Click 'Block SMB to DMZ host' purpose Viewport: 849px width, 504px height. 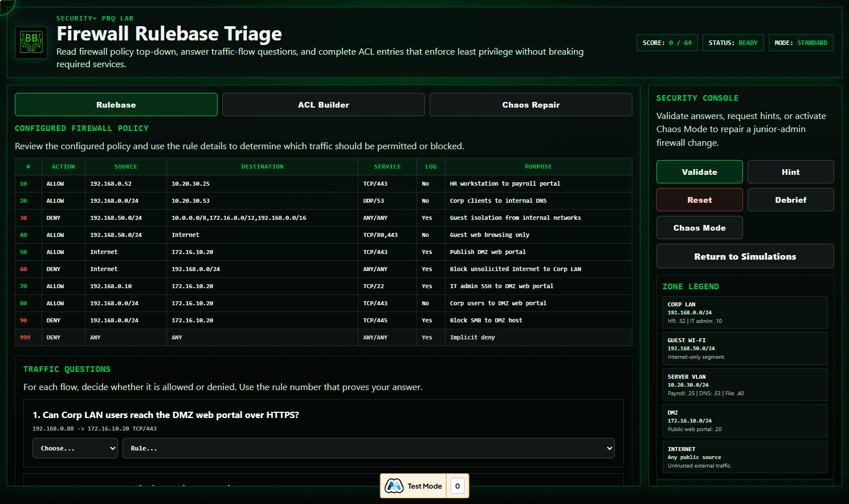486,321
